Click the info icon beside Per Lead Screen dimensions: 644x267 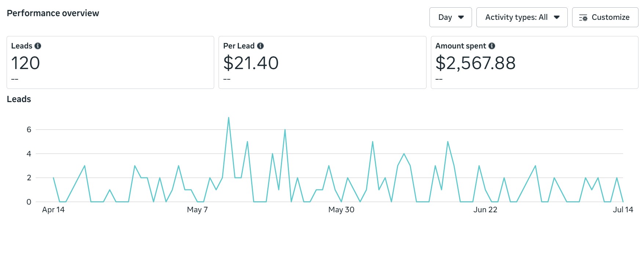pos(260,46)
